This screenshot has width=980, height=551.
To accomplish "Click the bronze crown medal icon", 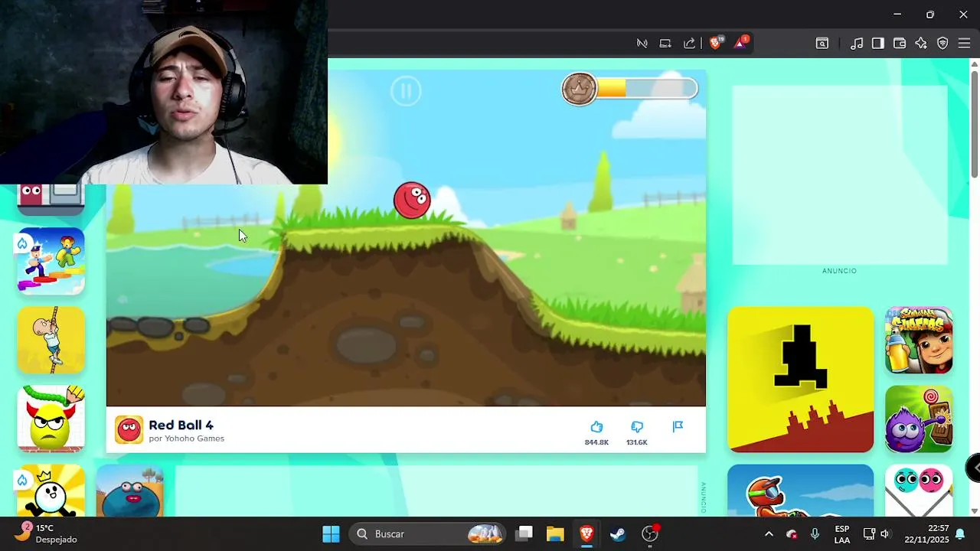I will (580, 89).
